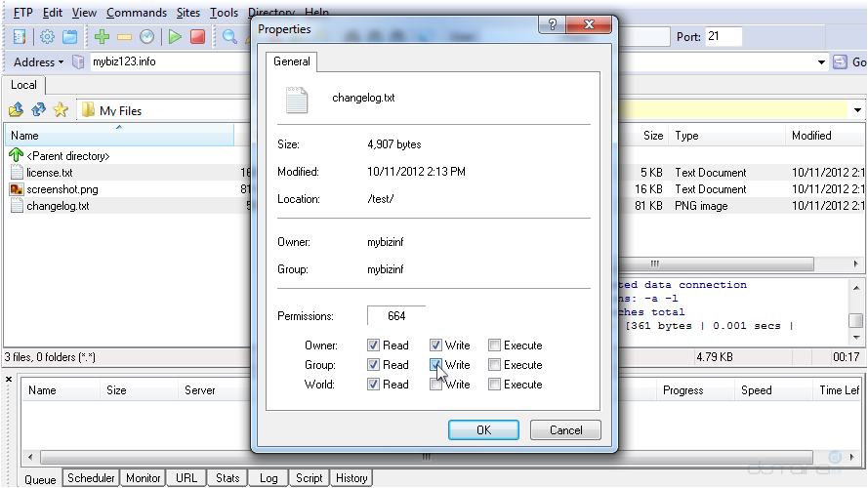The image size is (868, 488).
Task: Open the View menu
Action: point(84,12)
